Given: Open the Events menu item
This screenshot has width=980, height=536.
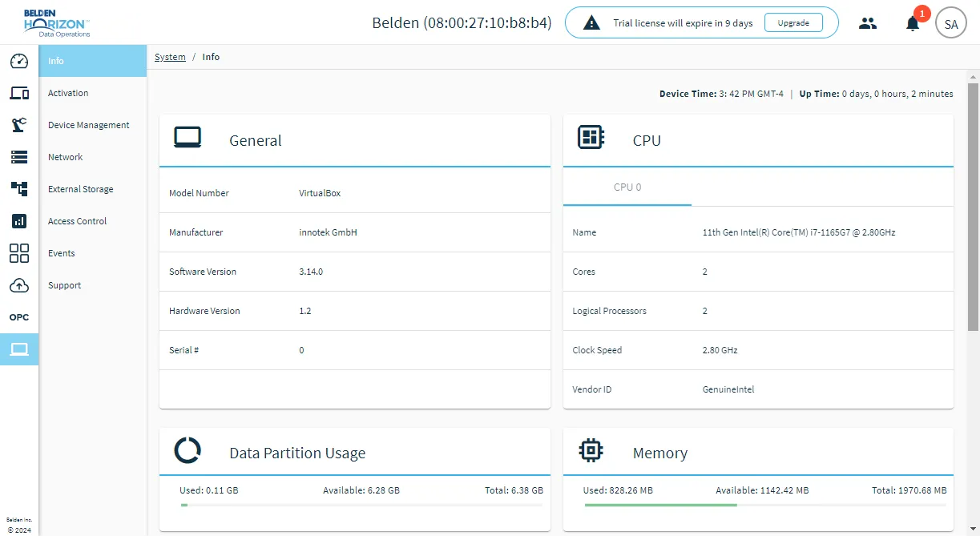Looking at the screenshot, I should pos(93,253).
